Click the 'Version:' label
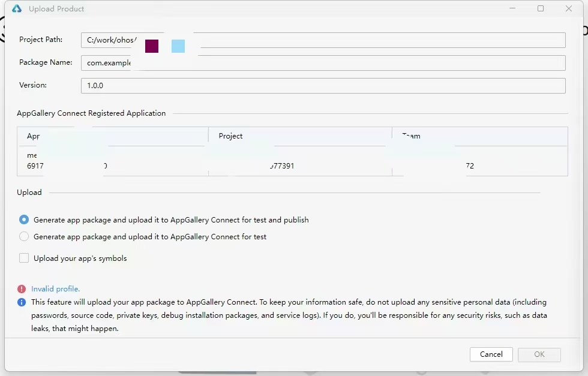Image resolution: width=588 pixels, height=376 pixels. pyautogui.click(x=33, y=85)
